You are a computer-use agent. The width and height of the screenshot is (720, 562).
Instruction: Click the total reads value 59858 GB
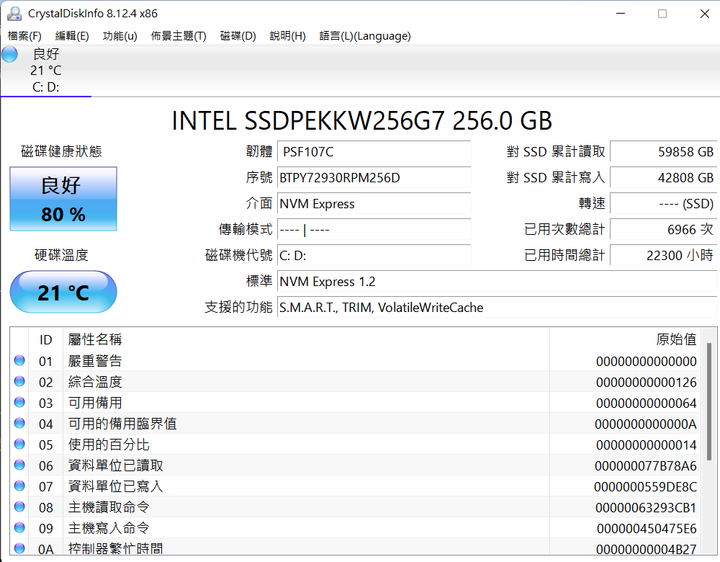(x=664, y=152)
